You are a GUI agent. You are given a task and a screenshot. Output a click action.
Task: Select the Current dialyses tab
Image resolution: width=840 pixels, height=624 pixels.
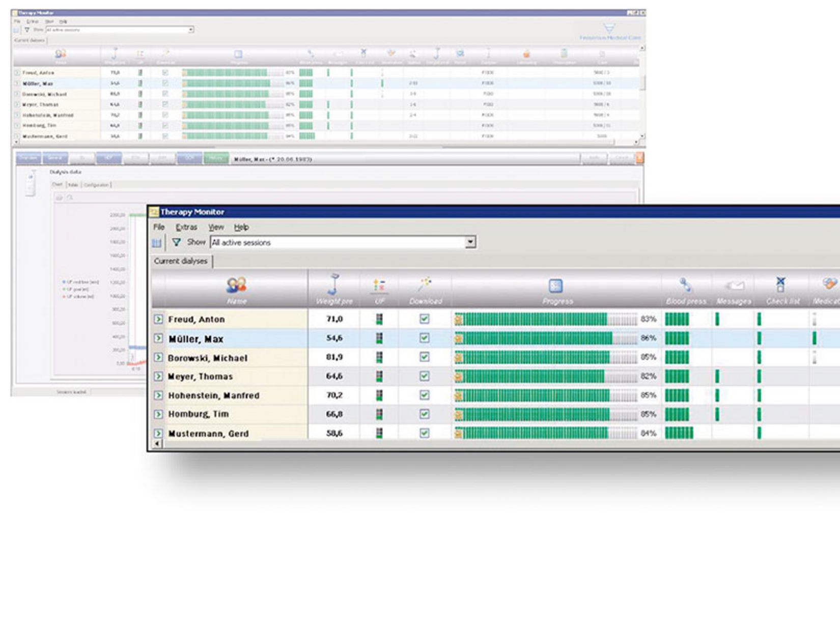[x=181, y=261]
